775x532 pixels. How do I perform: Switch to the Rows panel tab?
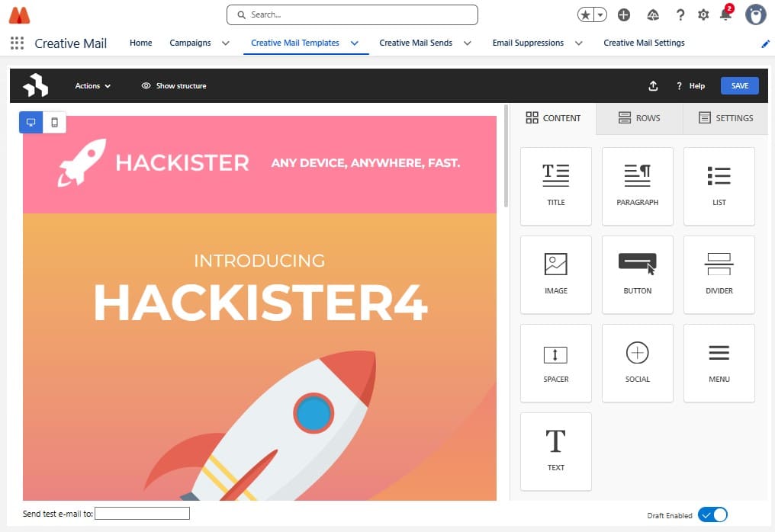point(639,118)
